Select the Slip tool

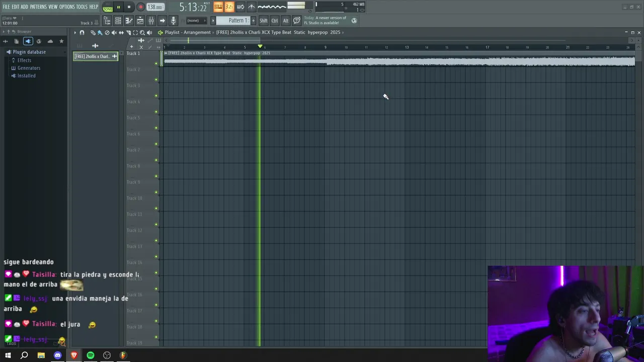(x=121, y=33)
